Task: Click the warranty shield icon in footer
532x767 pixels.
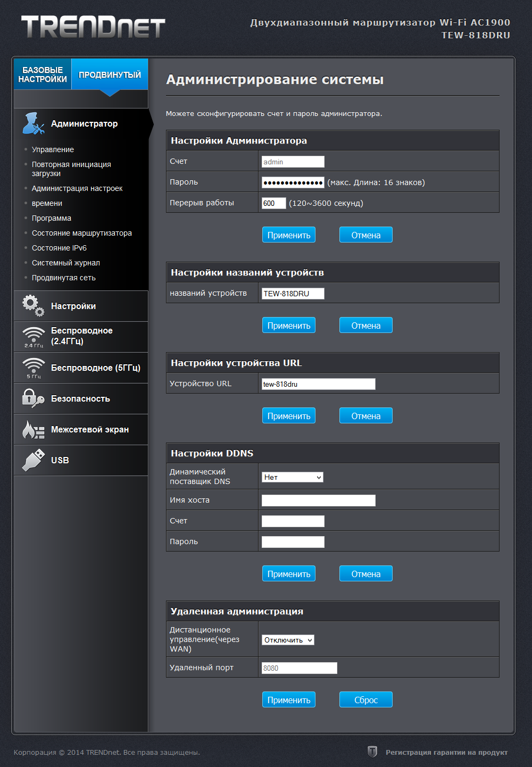Action: pyautogui.click(x=372, y=752)
